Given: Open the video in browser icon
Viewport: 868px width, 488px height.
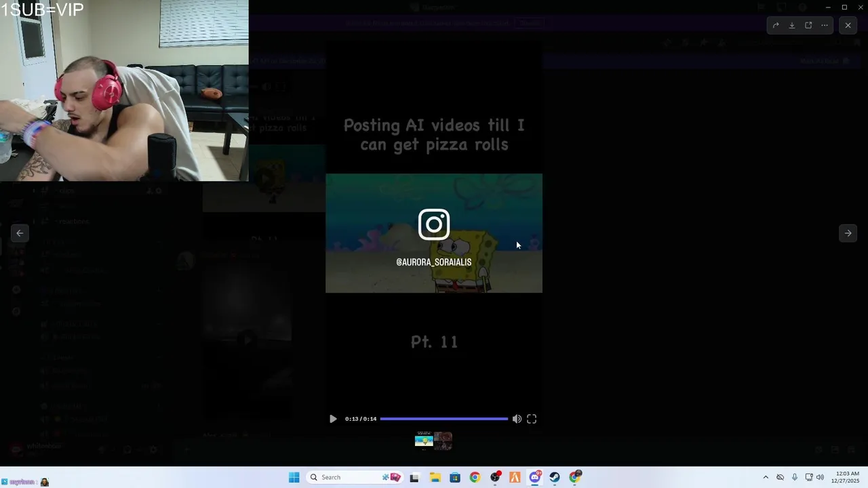Looking at the screenshot, I should 808,25.
